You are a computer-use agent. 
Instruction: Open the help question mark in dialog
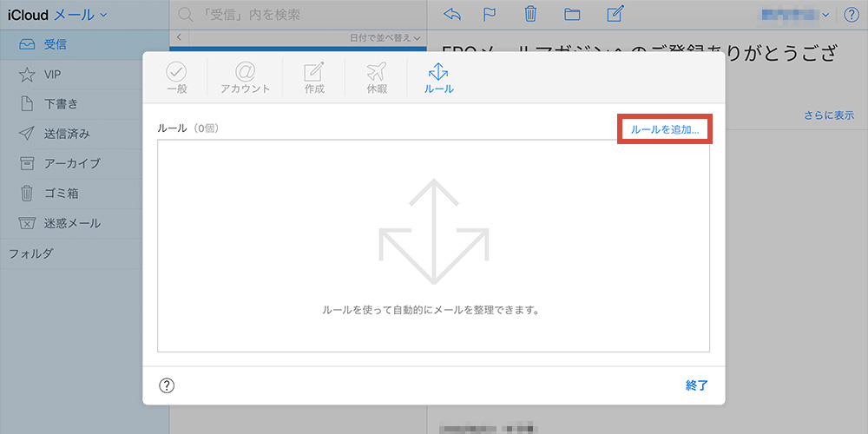tap(168, 385)
